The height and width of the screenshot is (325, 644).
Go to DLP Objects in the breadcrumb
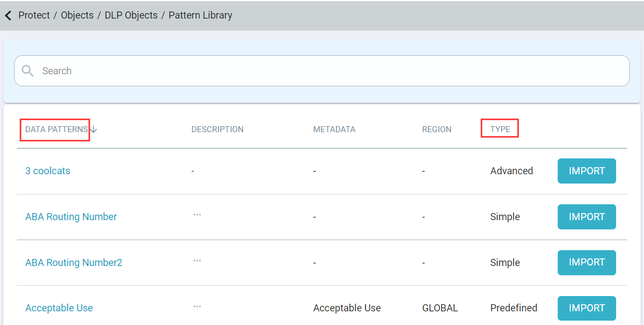(131, 15)
